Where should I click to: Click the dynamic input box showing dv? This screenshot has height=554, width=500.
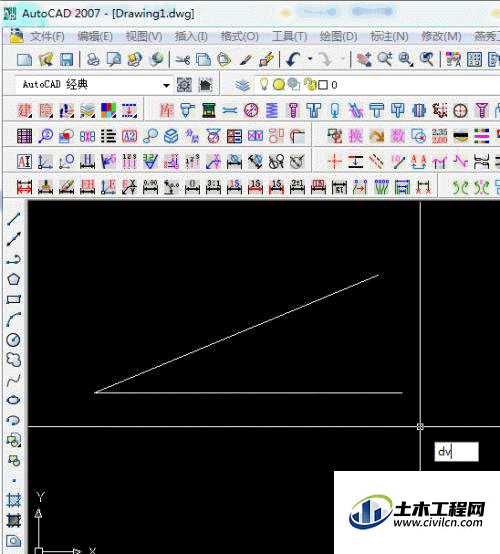[x=456, y=452]
